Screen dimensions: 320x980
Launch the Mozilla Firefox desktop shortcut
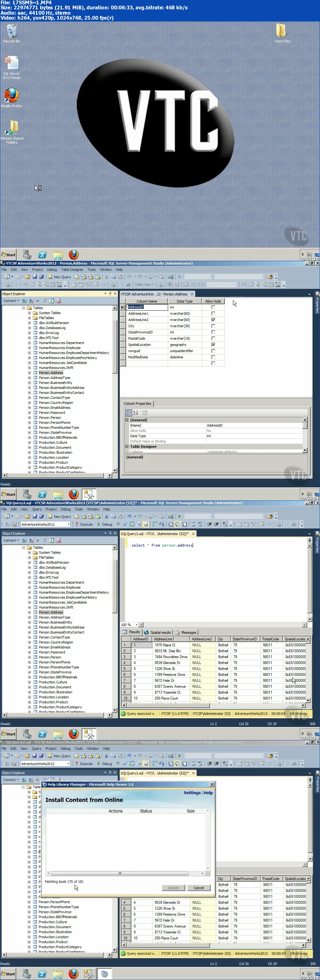click(x=12, y=98)
